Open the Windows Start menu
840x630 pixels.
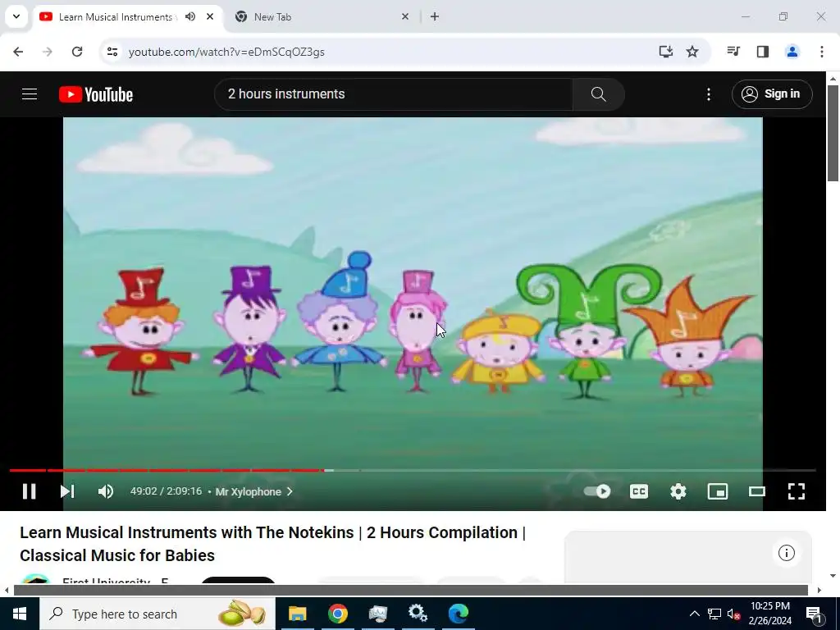tap(20, 614)
